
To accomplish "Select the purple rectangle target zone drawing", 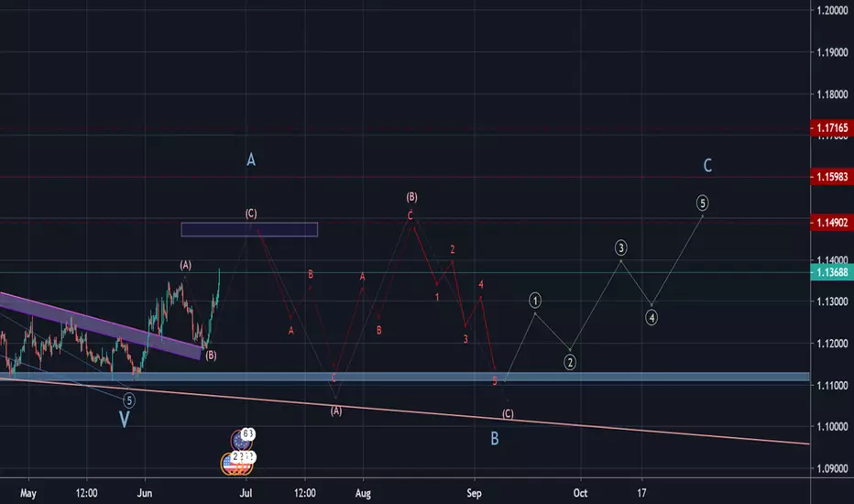I will click(x=249, y=229).
